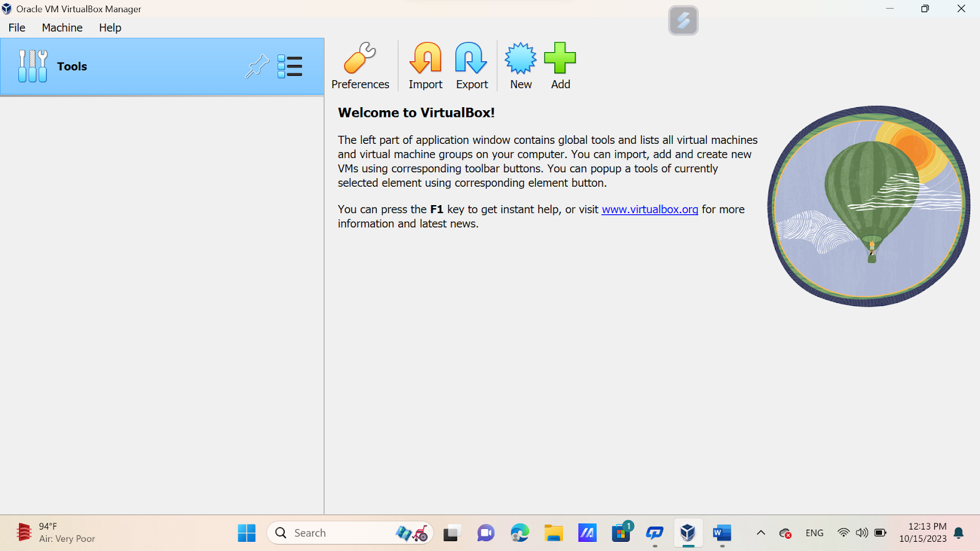Open Microsoft Store from taskbar

point(621,533)
